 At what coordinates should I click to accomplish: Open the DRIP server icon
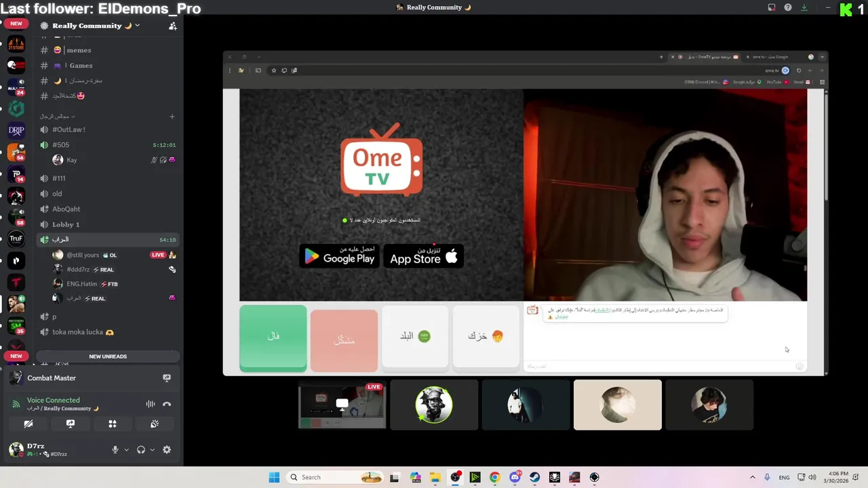coord(16,131)
